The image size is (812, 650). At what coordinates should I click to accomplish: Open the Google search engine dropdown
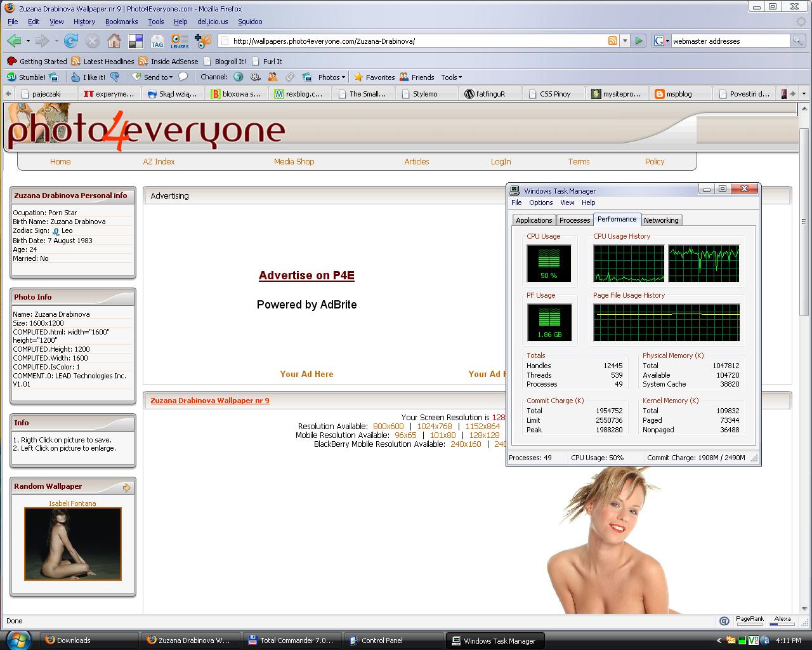click(x=662, y=41)
